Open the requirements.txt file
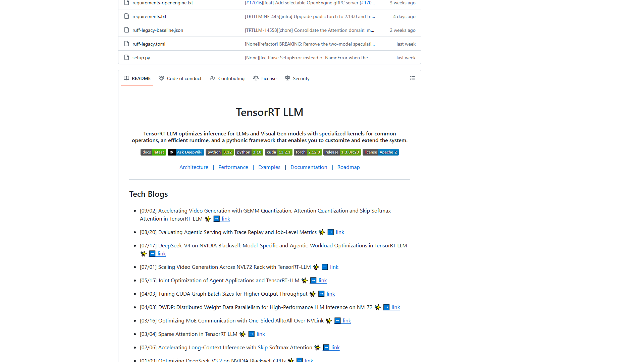 pos(149,16)
